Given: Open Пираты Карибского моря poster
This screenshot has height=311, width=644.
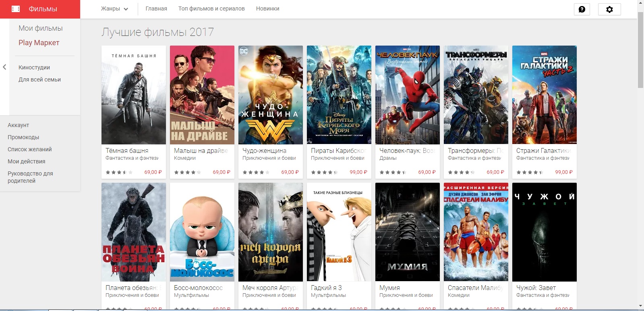Looking at the screenshot, I should (339, 95).
